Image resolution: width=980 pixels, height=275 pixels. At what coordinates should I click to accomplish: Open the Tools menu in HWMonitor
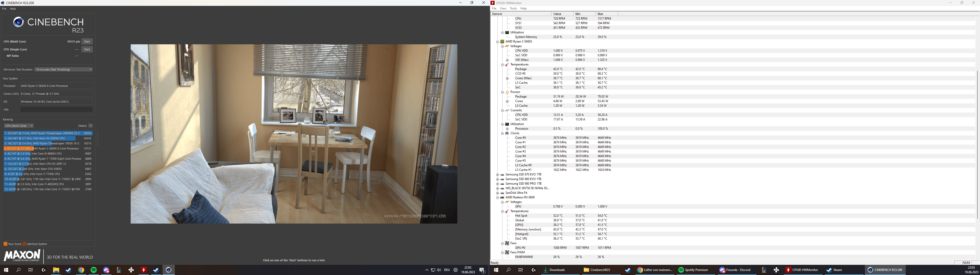pyautogui.click(x=513, y=8)
